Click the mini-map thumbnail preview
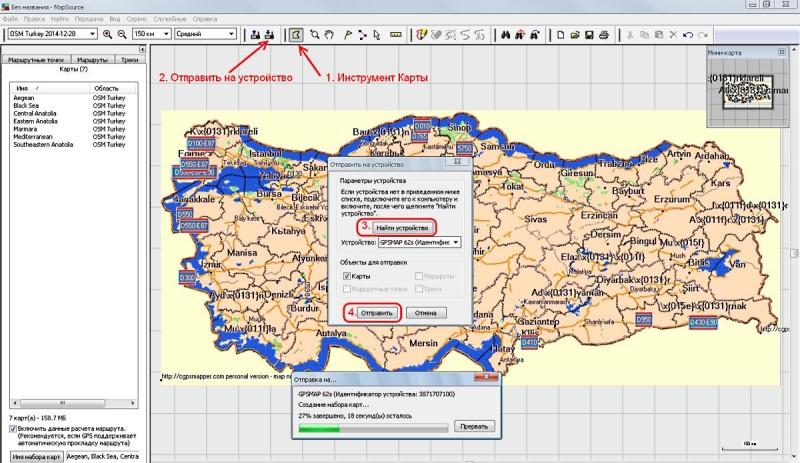The height and width of the screenshot is (463, 800). tap(748, 91)
